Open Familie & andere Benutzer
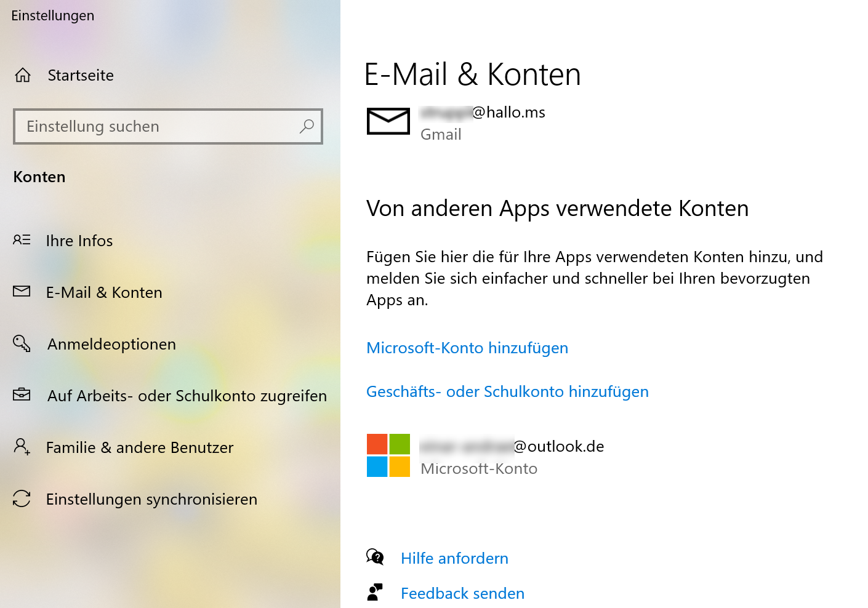 pos(140,447)
